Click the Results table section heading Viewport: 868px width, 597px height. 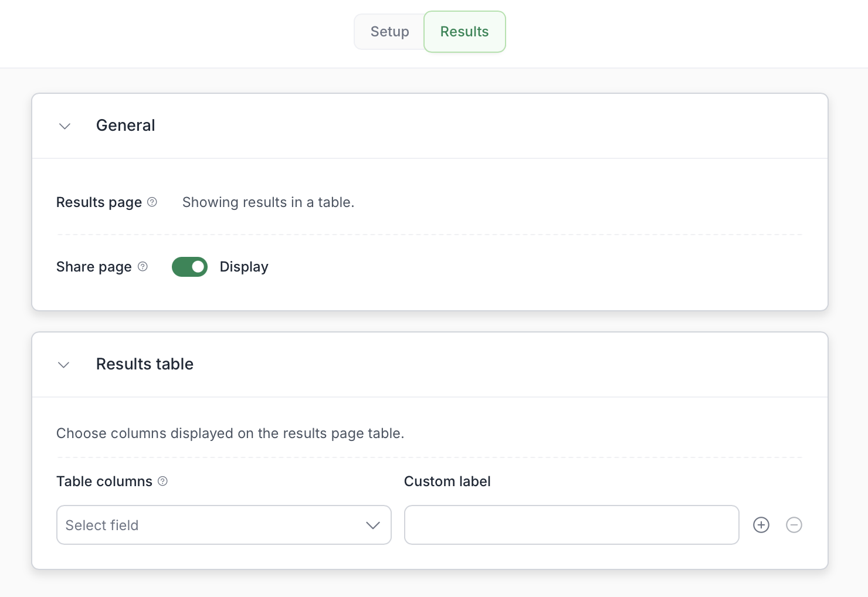(145, 364)
